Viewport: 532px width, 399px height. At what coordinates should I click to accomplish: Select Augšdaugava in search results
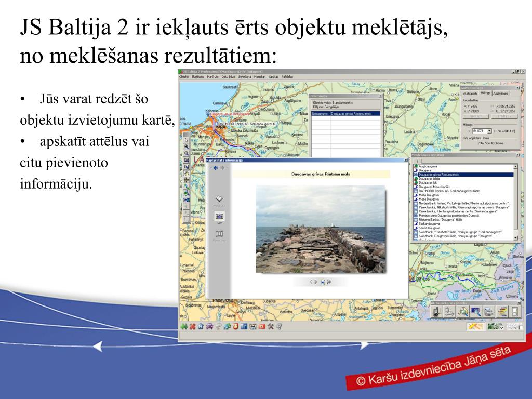pyautogui.click(x=428, y=167)
